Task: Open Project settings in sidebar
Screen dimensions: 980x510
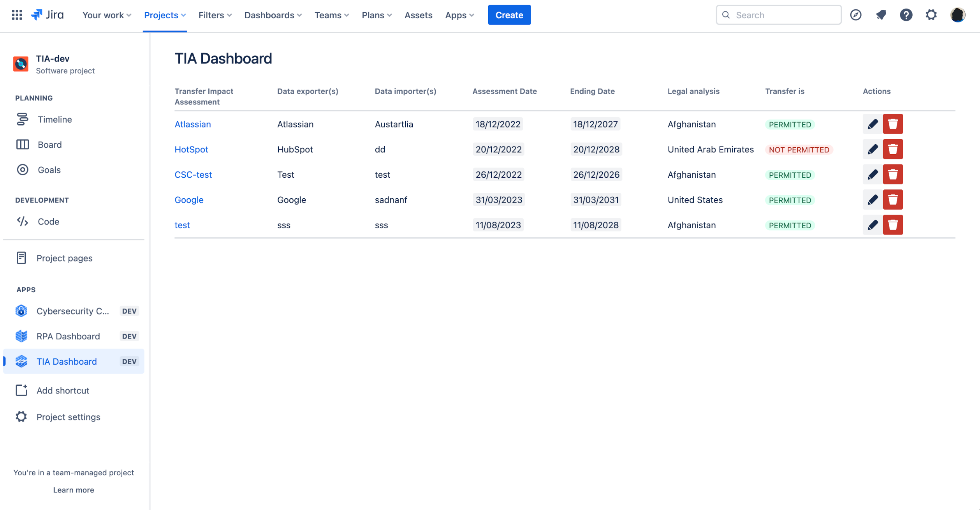Action: tap(74, 417)
